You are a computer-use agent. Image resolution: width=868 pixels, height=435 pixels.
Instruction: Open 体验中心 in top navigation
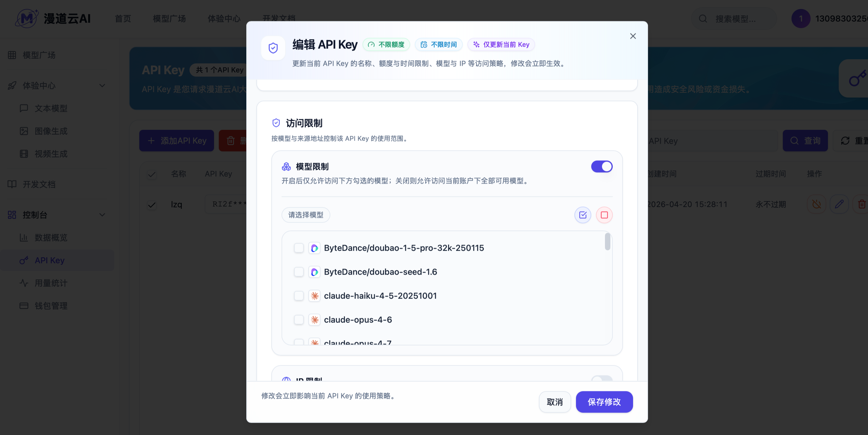click(224, 19)
